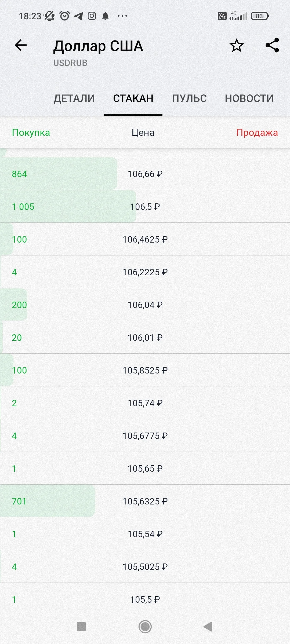Tap the back arrow icon
The width and height of the screenshot is (290, 644).
click(21, 45)
